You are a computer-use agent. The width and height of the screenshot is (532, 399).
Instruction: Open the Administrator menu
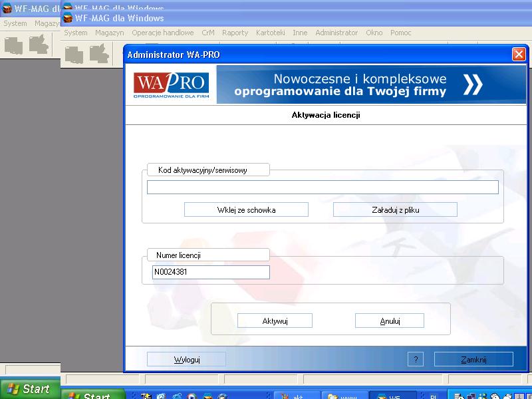coord(336,33)
